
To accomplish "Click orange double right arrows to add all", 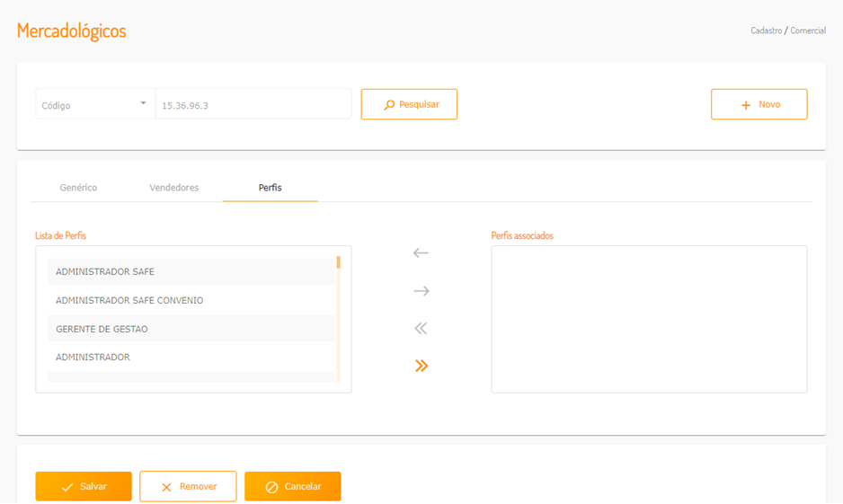I will tap(421, 366).
